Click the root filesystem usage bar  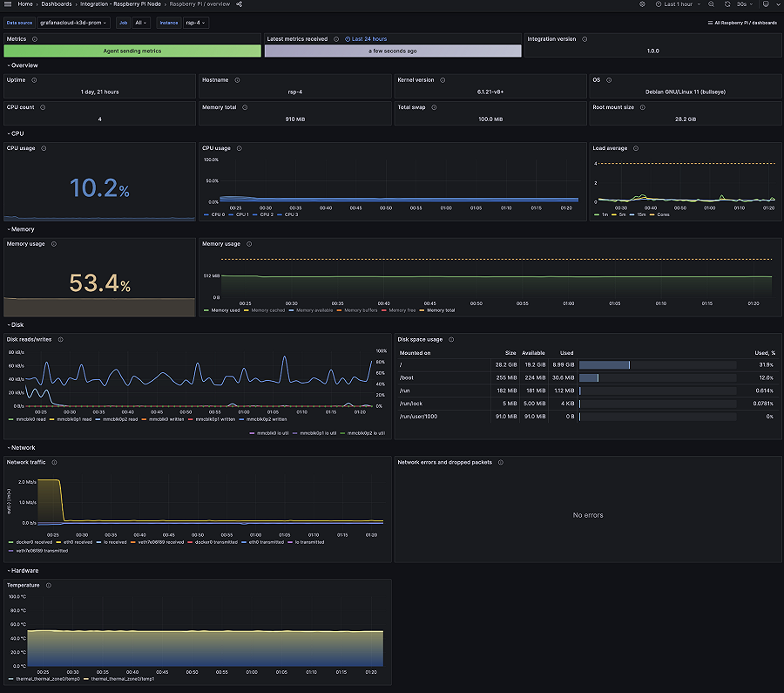point(605,364)
